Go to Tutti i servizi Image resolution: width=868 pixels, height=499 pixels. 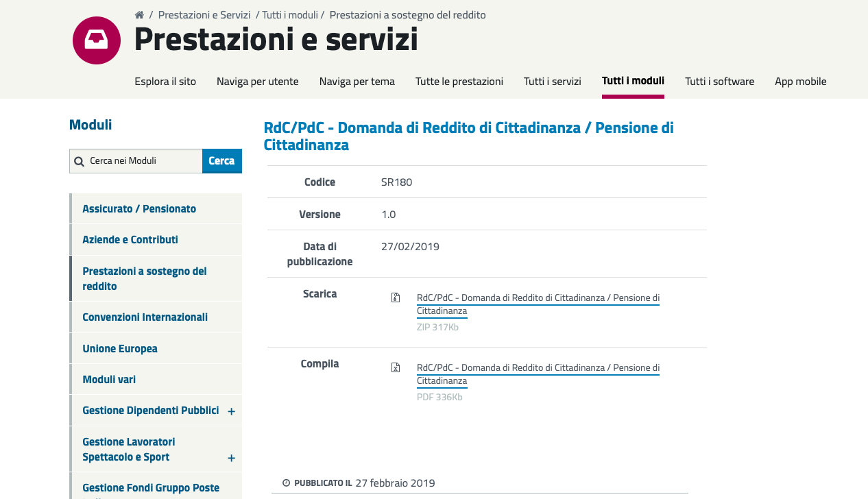click(x=553, y=81)
